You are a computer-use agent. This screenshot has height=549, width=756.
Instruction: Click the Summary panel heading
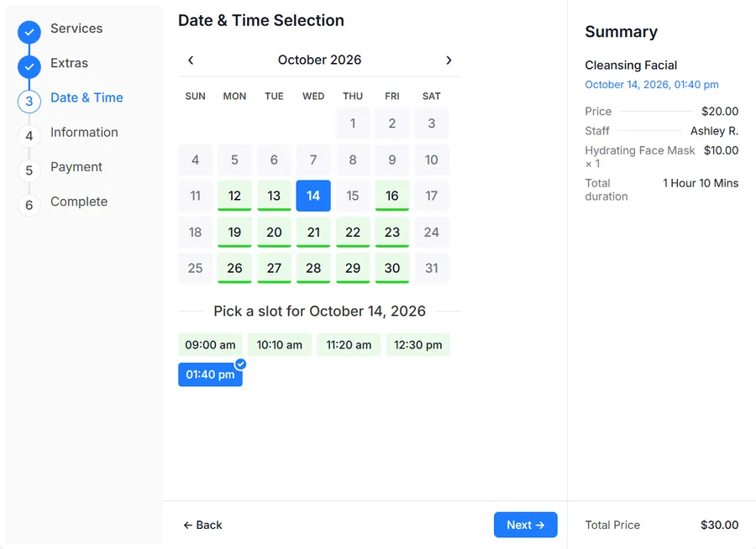[x=621, y=32]
